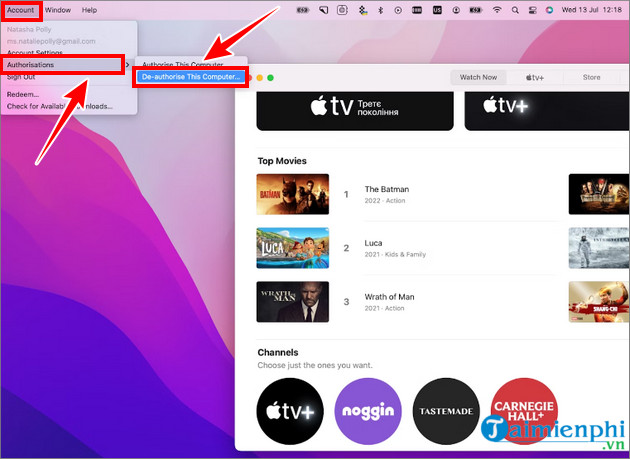Open Shang-Chi movie poster
Image resolution: width=630 pixels, height=459 pixels.
(x=599, y=302)
